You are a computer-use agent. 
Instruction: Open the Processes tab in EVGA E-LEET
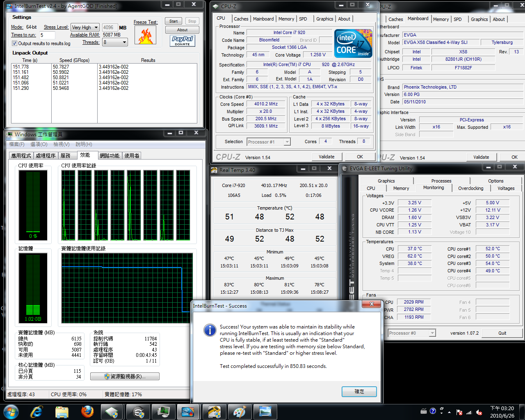[441, 181]
